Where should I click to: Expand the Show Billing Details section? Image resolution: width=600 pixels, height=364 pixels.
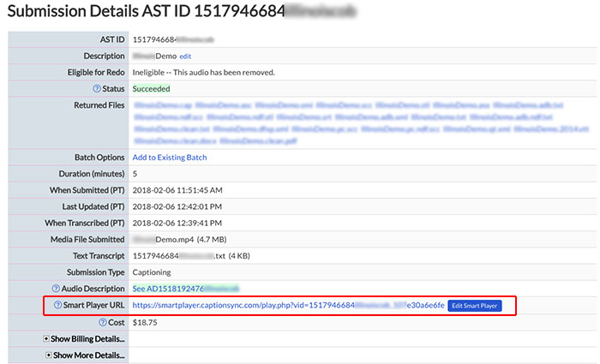[86, 338]
